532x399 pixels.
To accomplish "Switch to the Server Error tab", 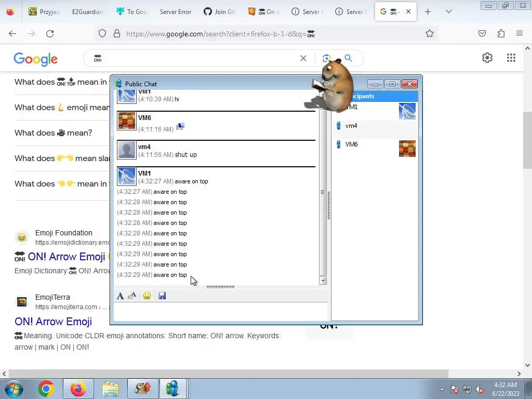I will coord(176,11).
